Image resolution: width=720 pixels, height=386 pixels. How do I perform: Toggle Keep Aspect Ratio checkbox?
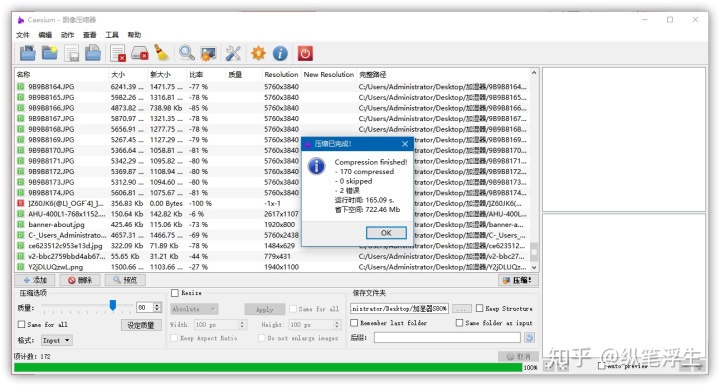tap(174, 338)
